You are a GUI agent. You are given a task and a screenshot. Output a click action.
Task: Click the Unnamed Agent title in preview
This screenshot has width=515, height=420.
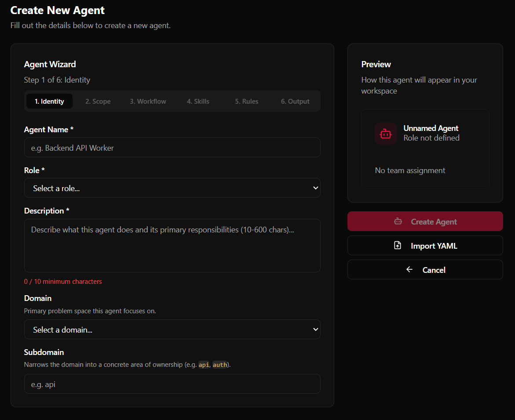431,128
